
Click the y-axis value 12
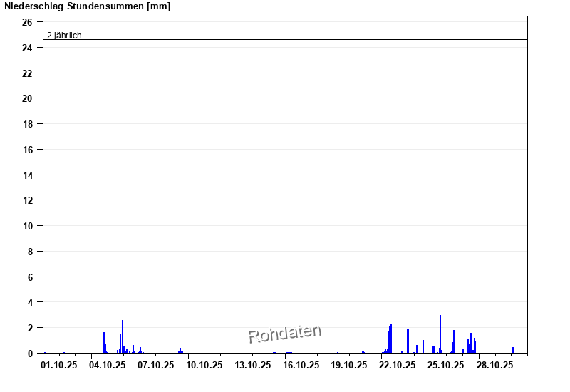pyautogui.click(x=27, y=200)
